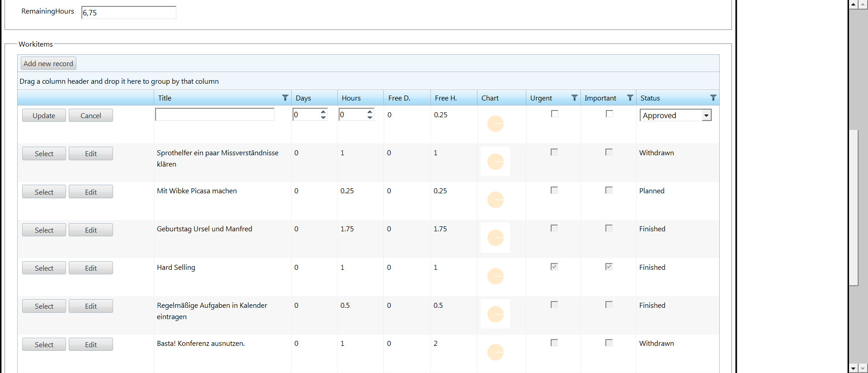Increase the Days spinner value
This screenshot has width=868, height=373.
tap(323, 111)
